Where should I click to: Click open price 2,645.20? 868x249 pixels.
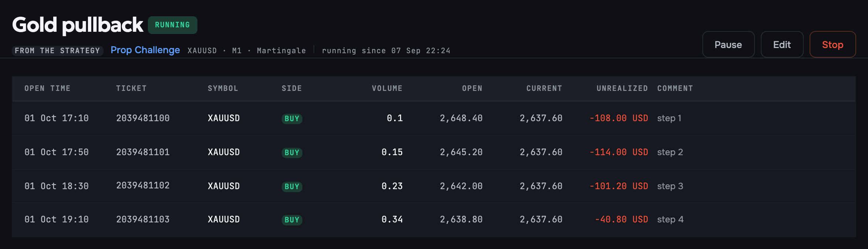point(461,152)
